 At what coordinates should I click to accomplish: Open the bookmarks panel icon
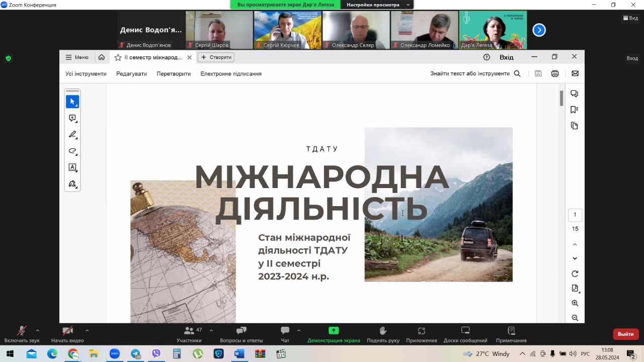pos(575,110)
